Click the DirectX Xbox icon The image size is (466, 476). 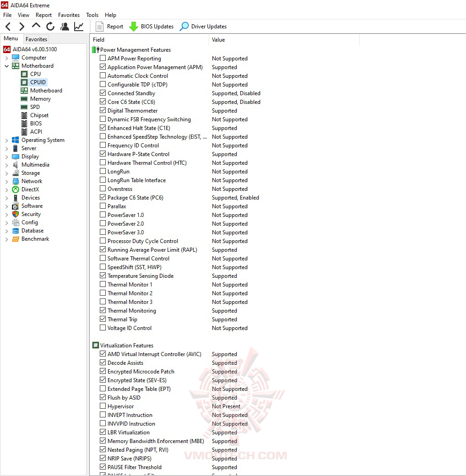click(x=16, y=189)
